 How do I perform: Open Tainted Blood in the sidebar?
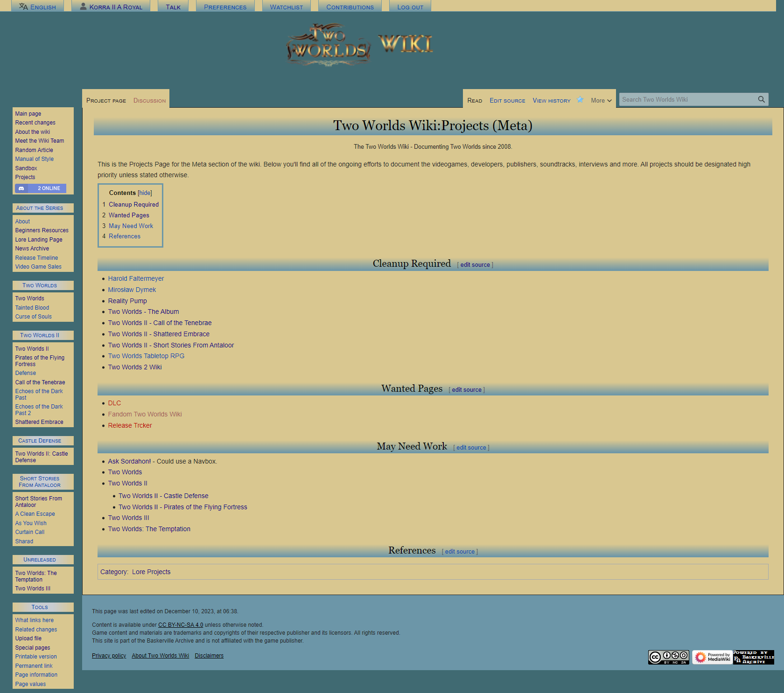[x=32, y=308]
